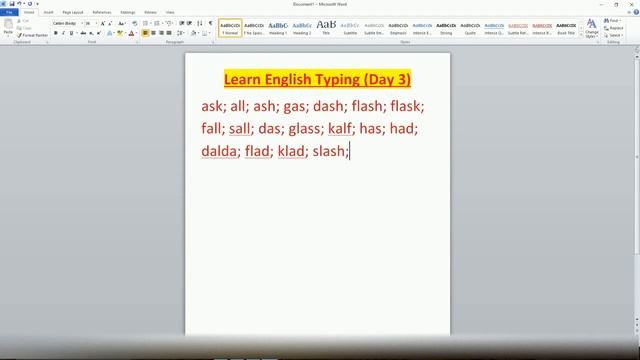This screenshot has height=360, width=640.
Task: Activate the Format Painter tool
Action: click(33, 36)
